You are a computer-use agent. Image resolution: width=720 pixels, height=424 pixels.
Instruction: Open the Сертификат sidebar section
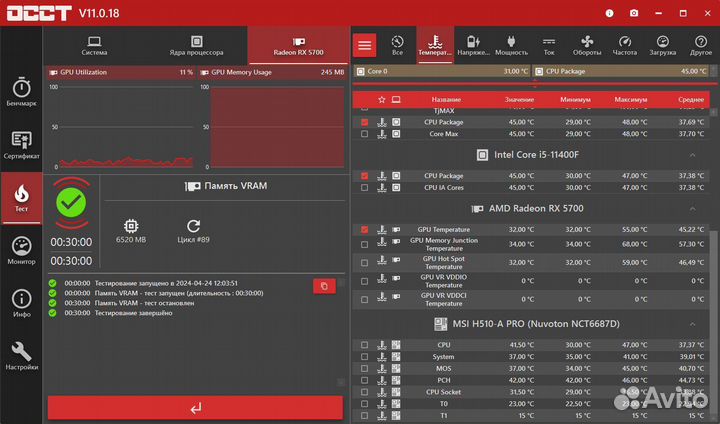22,144
